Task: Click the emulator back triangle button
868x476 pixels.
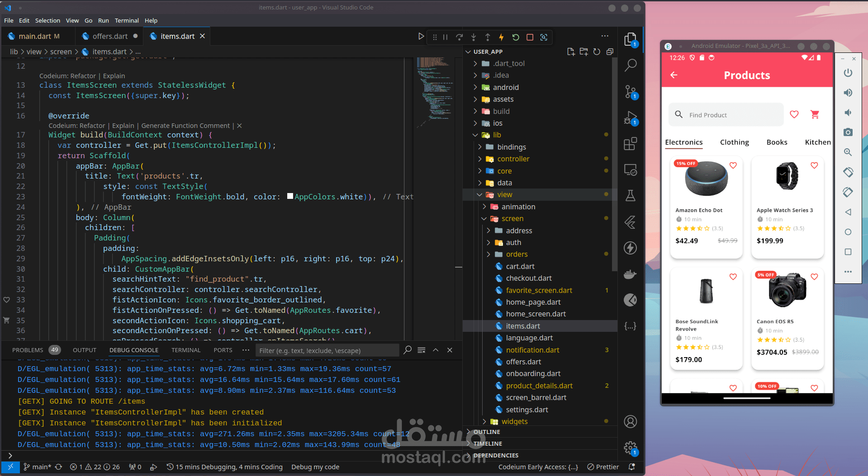Action: click(x=848, y=212)
